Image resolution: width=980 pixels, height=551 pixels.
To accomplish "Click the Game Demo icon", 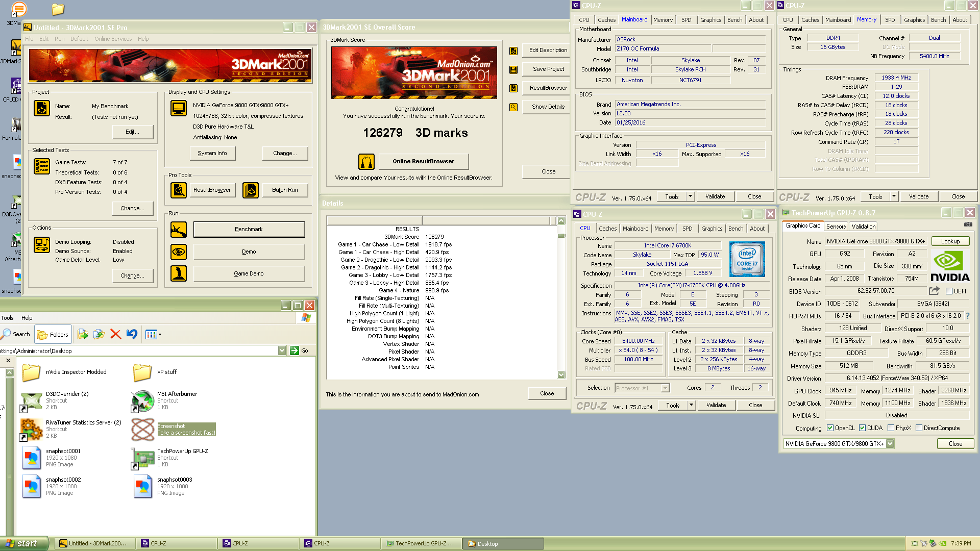I will click(179, 273).
